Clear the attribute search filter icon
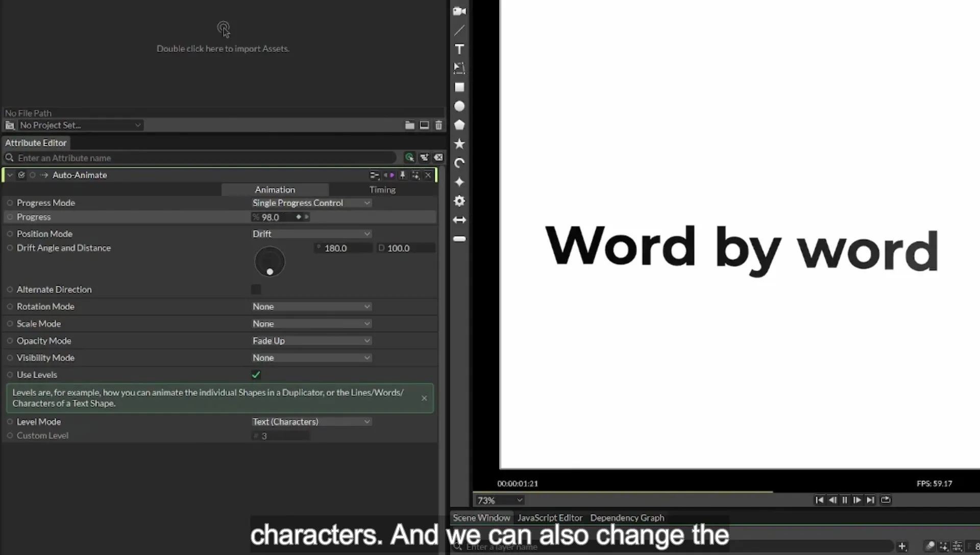Screen dimensions: 980x555 tap(438, 158)
